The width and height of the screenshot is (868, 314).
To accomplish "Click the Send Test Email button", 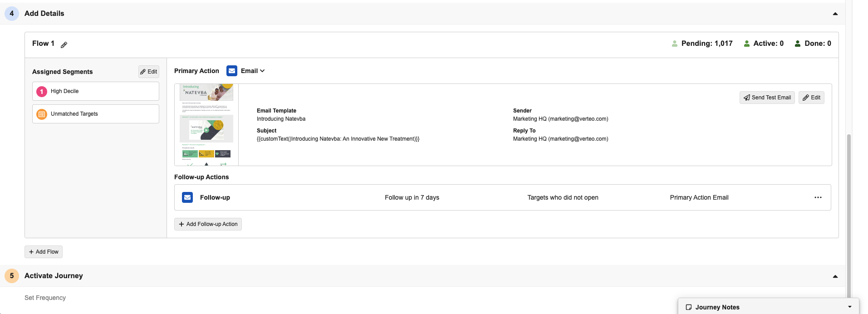I will pyautogui.click(x=767, y=98).
